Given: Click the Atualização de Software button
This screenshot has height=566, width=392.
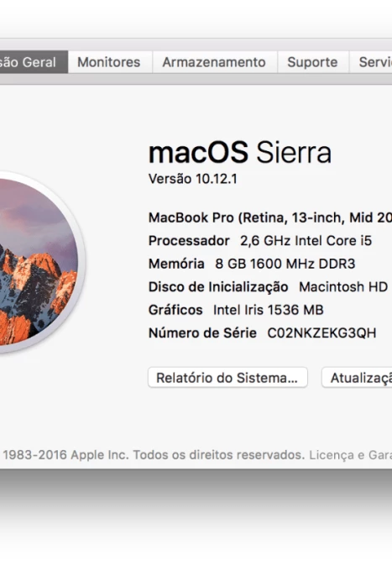Looking at the screenshot, I should pos(357,378).
